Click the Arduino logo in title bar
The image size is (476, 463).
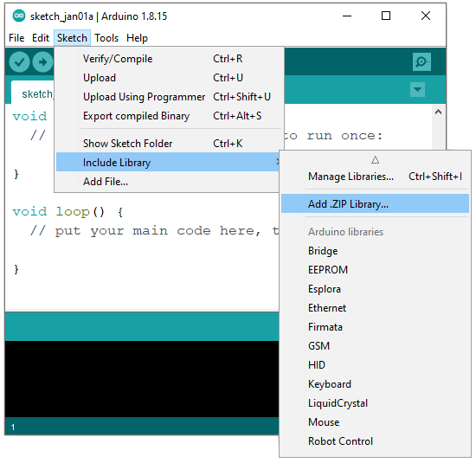[19, 16]
